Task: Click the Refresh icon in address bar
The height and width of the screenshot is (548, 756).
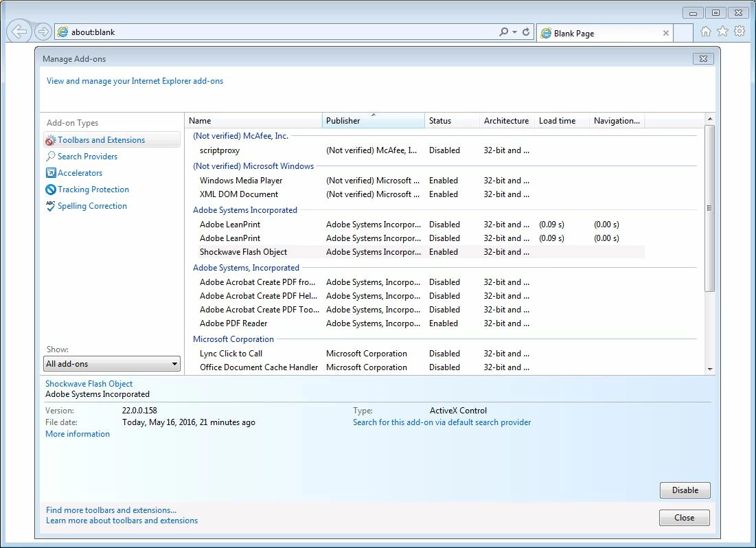Action: click(526, 32)
